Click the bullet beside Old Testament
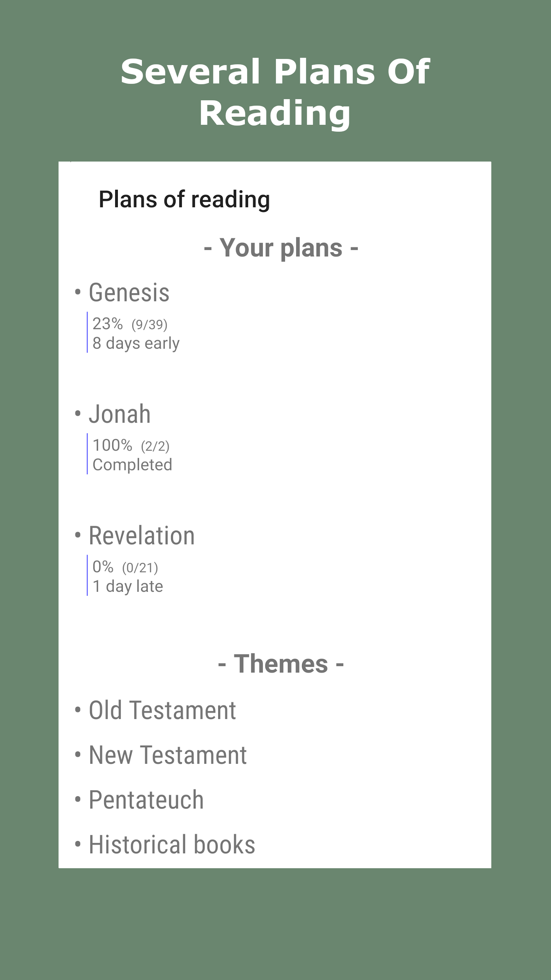 pos(78,710)
